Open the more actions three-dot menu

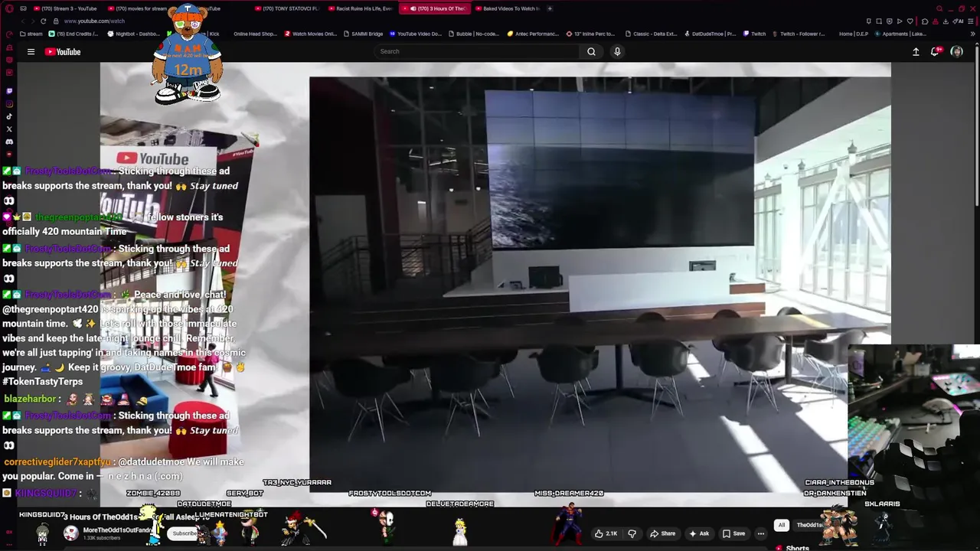point(761,533)
